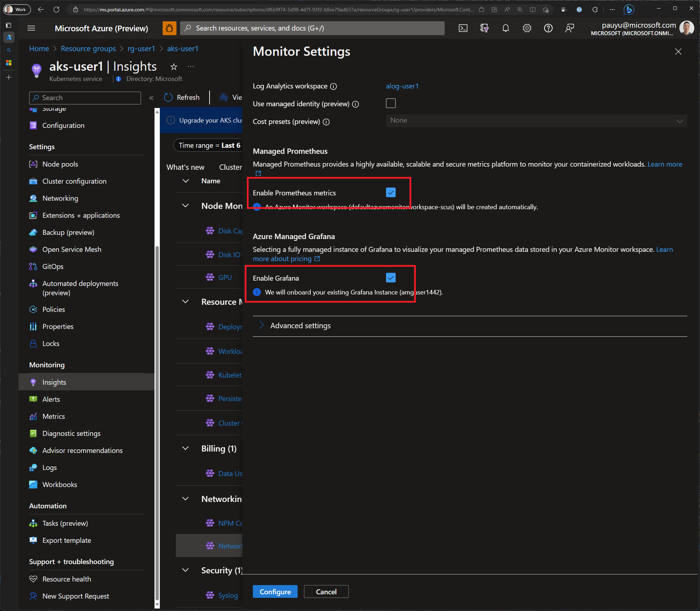This screenshot has width=700, height=611.
Task: Click the account profile picture
Action: [x=687, y=28]
